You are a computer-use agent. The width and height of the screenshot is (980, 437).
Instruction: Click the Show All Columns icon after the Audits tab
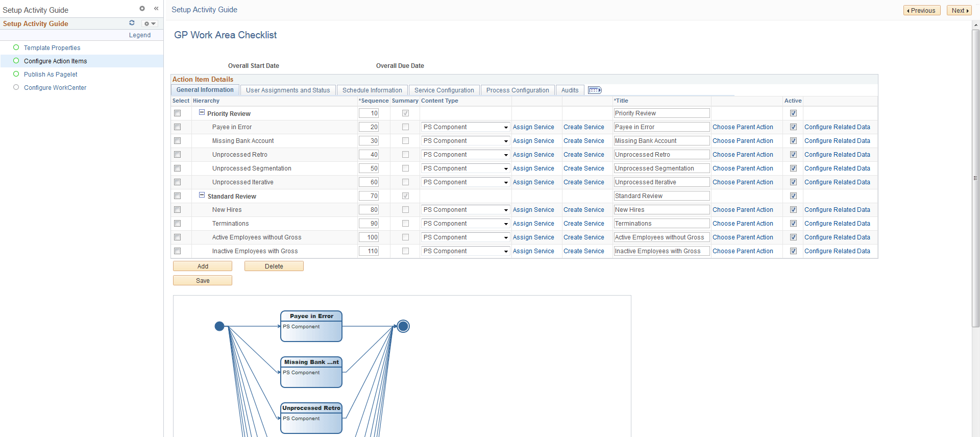pos(595,90)
